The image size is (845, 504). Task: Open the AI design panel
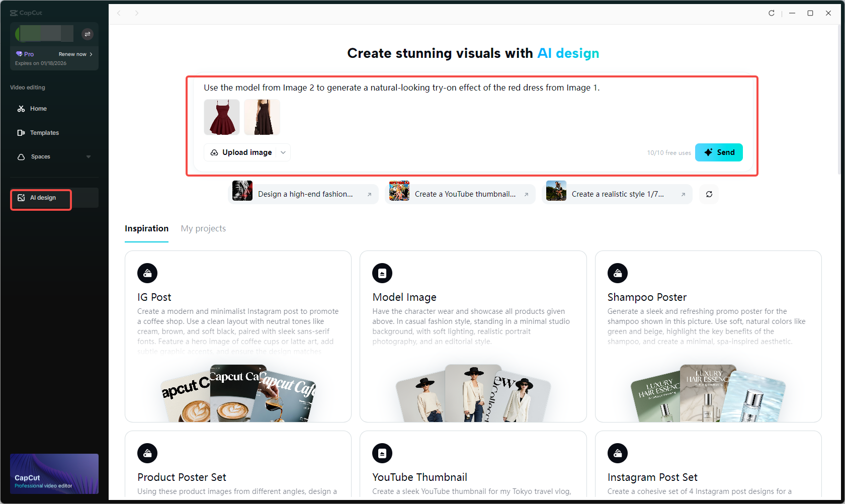[x=40, y=197]
